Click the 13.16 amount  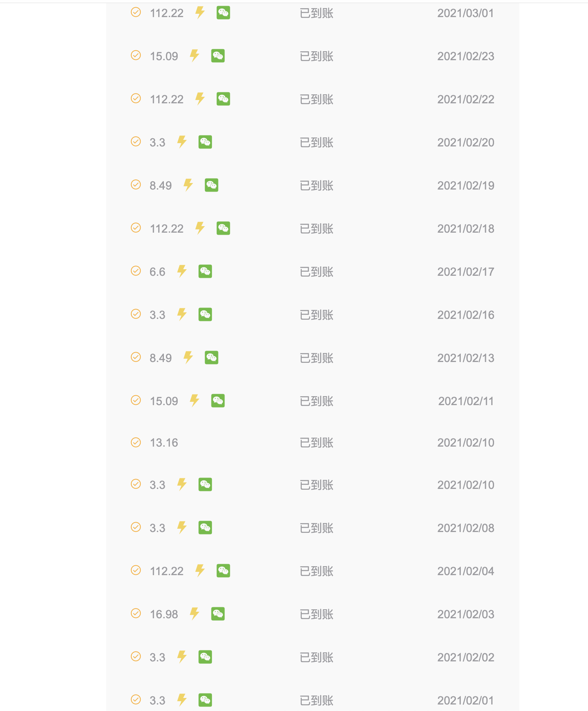(x=164, y=443)
